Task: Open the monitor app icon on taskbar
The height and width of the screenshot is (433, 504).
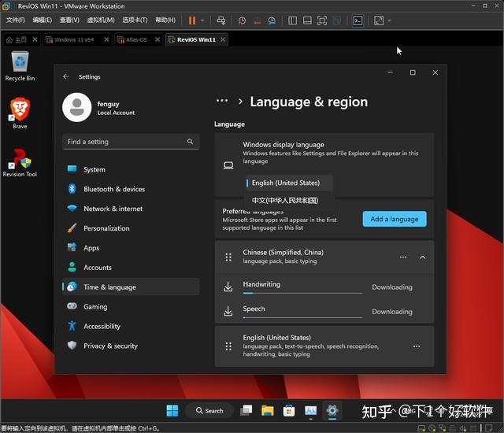Action: coord(310,410)
